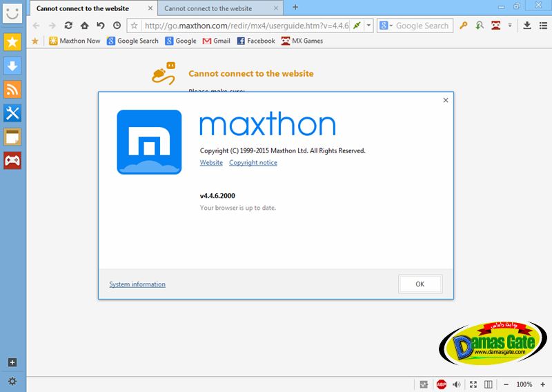Open the RSS feed reader sidebar panel
552x392 pixels.
click(12, 90)
